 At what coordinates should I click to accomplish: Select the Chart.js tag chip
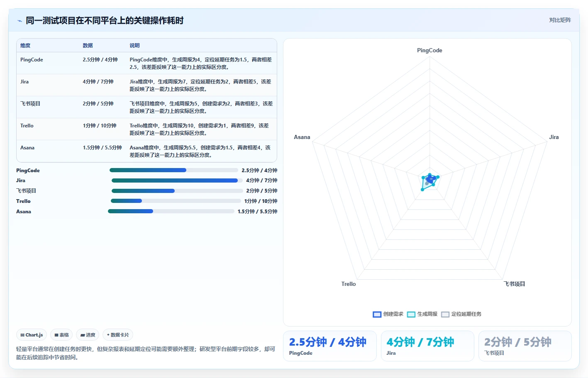(x=32, y=335)
